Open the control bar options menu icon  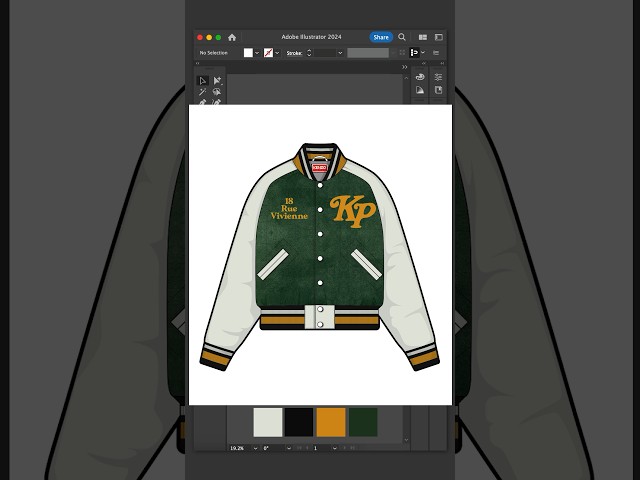click(436, 53)
